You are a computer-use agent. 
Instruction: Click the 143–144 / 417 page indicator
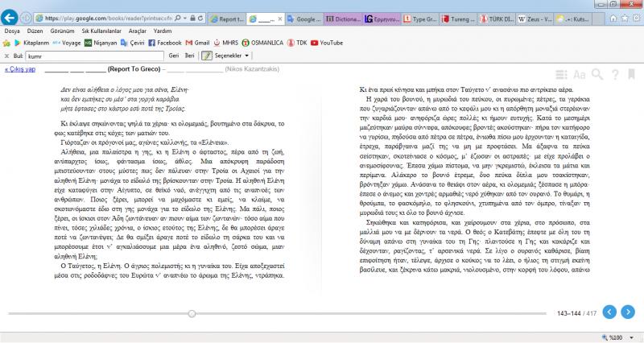point(576,313)
